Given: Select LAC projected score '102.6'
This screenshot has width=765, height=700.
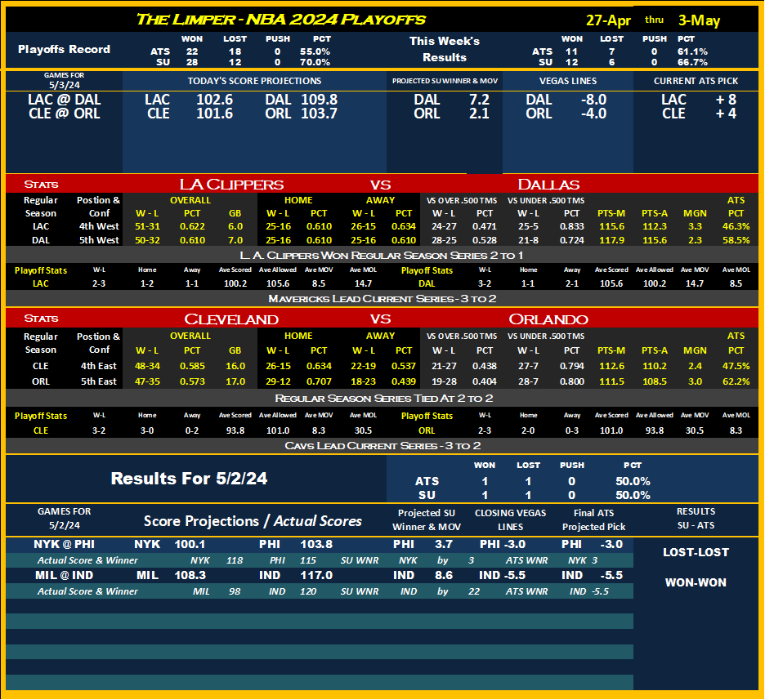Looking at the screenshot, I should pos(214,100).
